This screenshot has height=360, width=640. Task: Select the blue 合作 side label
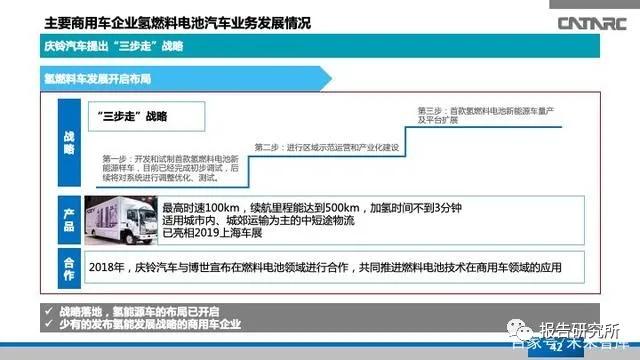[x=69, y=268]
